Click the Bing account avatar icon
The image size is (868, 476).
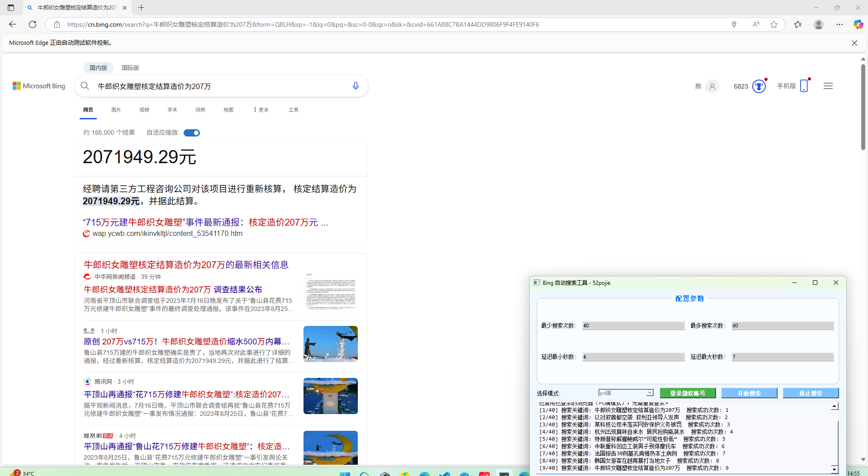point(712,86)
